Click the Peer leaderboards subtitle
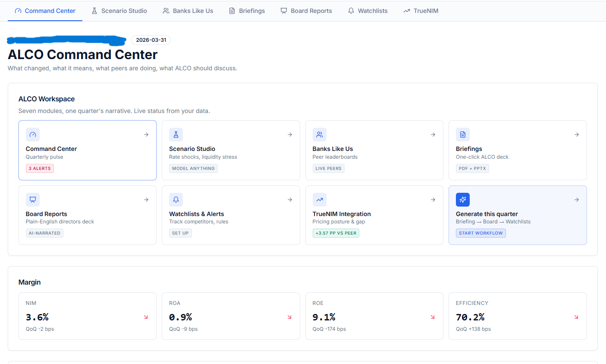 [x=335, y=157]
